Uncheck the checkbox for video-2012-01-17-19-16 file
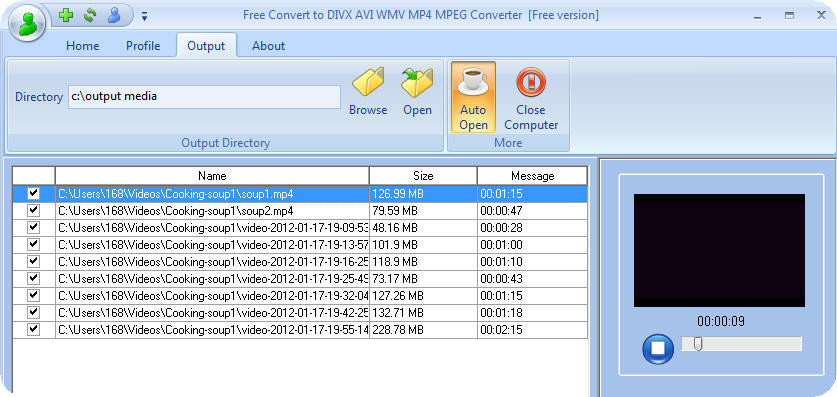 pos(34,261)
